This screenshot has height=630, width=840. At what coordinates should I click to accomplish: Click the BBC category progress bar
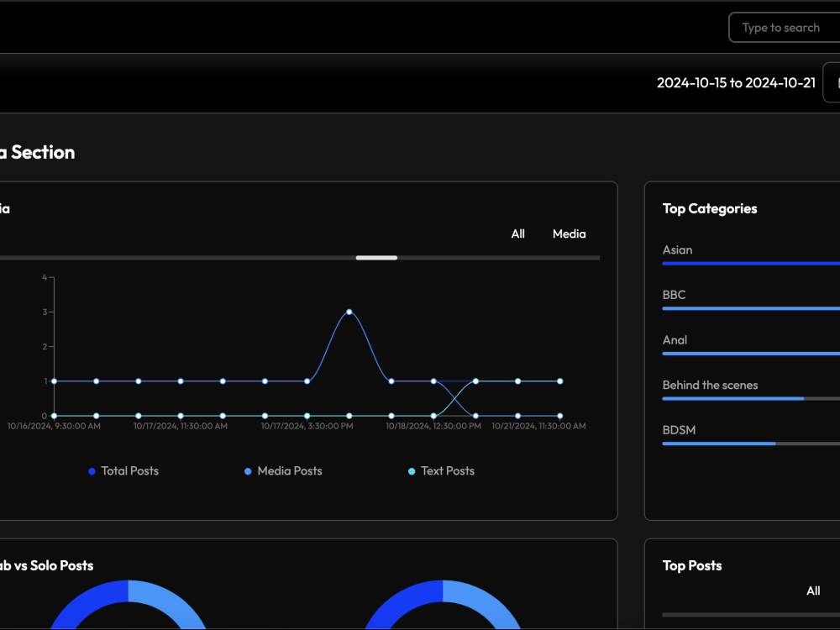click(x=751, y=308)
